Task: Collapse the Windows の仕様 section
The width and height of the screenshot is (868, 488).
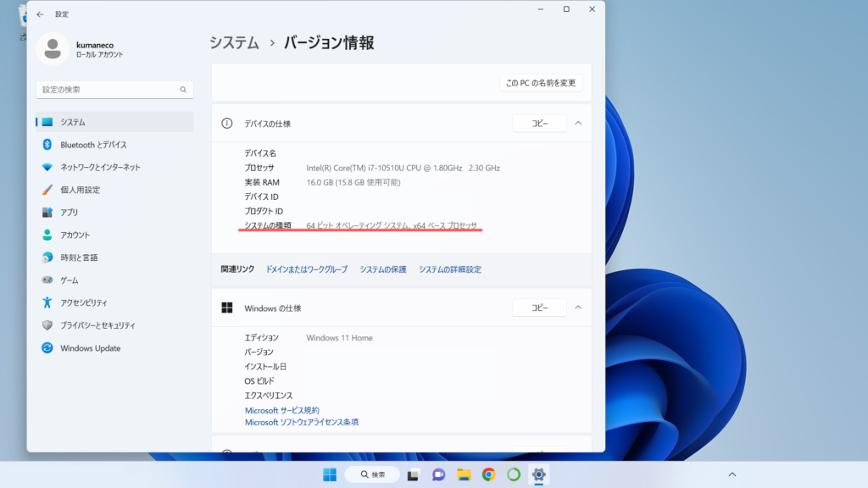Action: pyautogui.click(x=578, y=308)
